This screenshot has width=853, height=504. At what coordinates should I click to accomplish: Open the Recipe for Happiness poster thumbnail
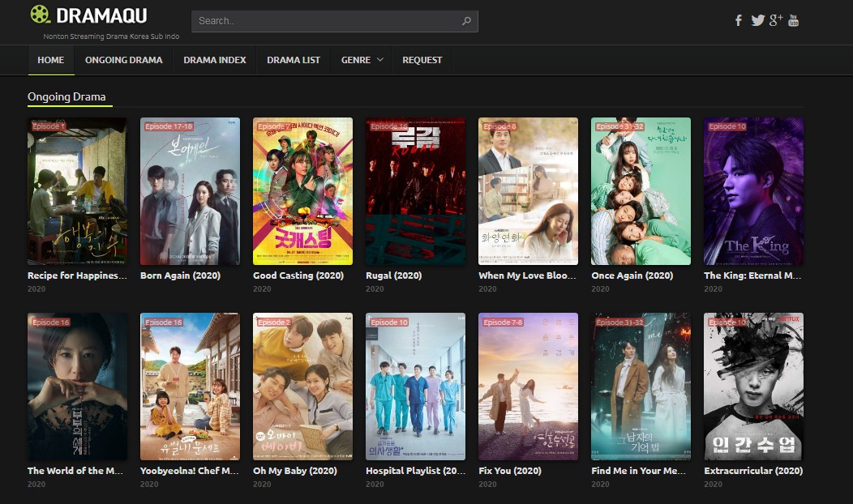[x=77, y=191]
